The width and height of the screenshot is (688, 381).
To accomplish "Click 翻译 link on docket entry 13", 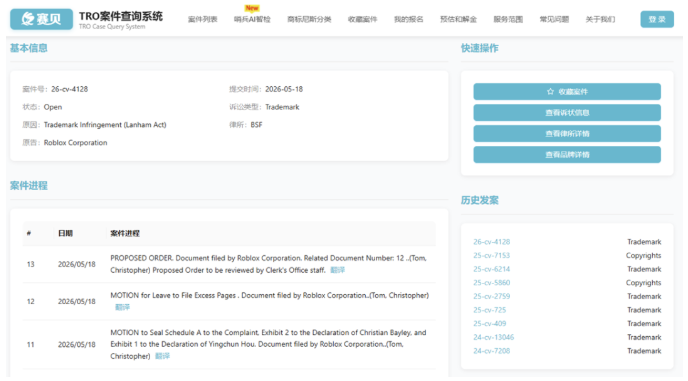I will [337, 270].
